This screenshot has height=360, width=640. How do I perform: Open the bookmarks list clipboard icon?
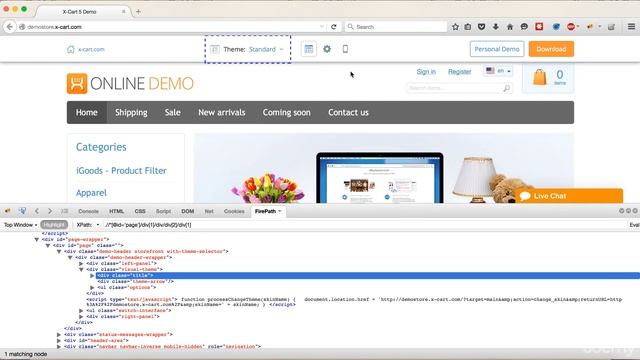468,27
